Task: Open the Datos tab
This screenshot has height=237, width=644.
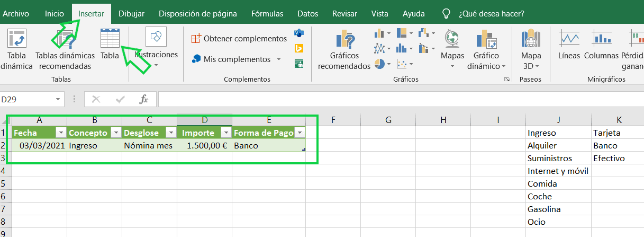Action: pyautogui.click(x=308, y=14)
